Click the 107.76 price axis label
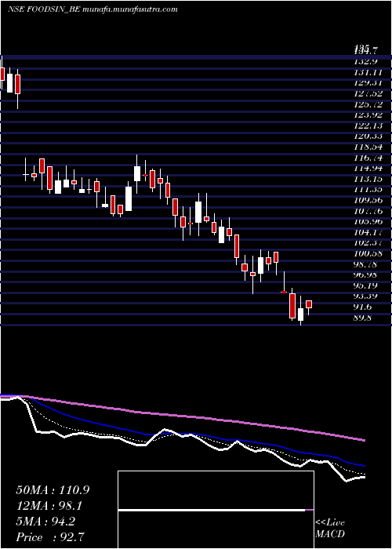This screenshot has width=392, height=549. coord(368,211)
